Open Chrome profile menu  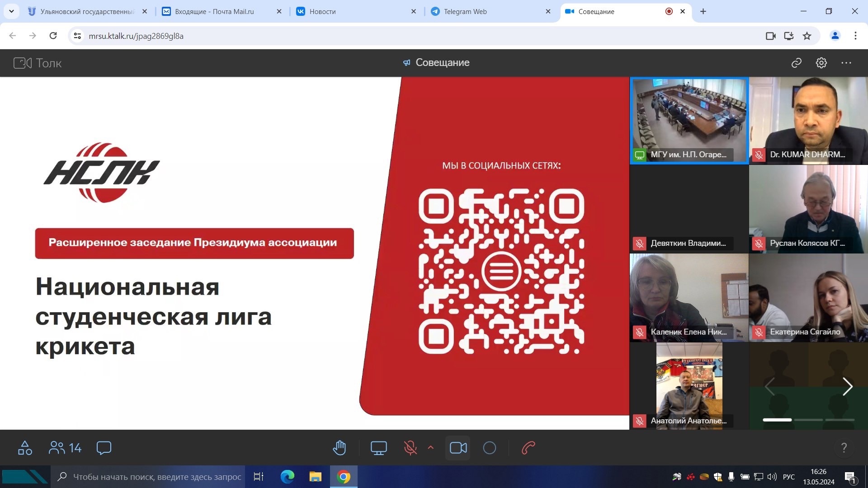coord(835,36)
